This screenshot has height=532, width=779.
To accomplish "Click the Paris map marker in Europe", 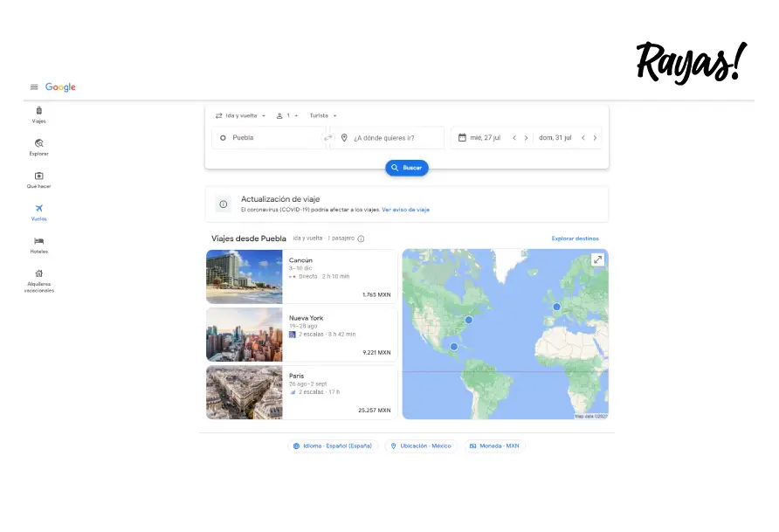I will pos(556,307).
